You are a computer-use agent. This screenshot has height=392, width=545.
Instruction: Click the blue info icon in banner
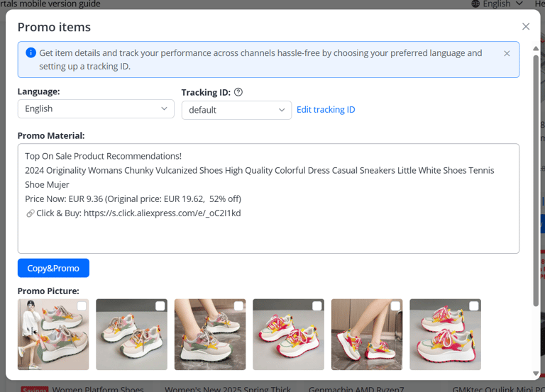(31, 52)
